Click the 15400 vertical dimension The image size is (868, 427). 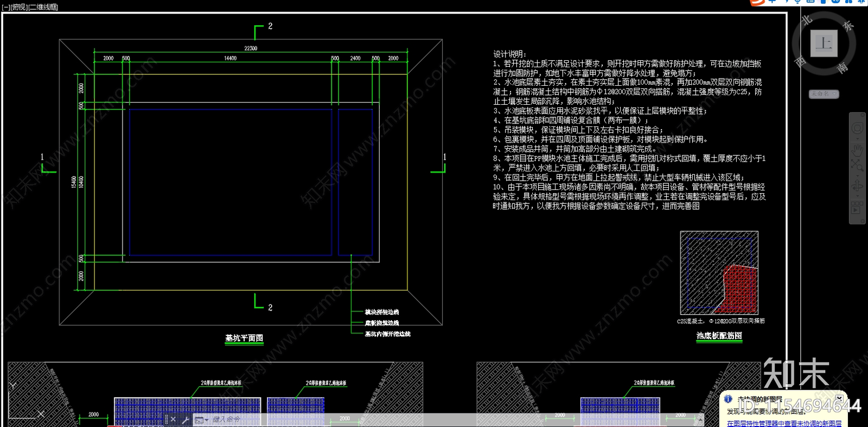[74, 182]
